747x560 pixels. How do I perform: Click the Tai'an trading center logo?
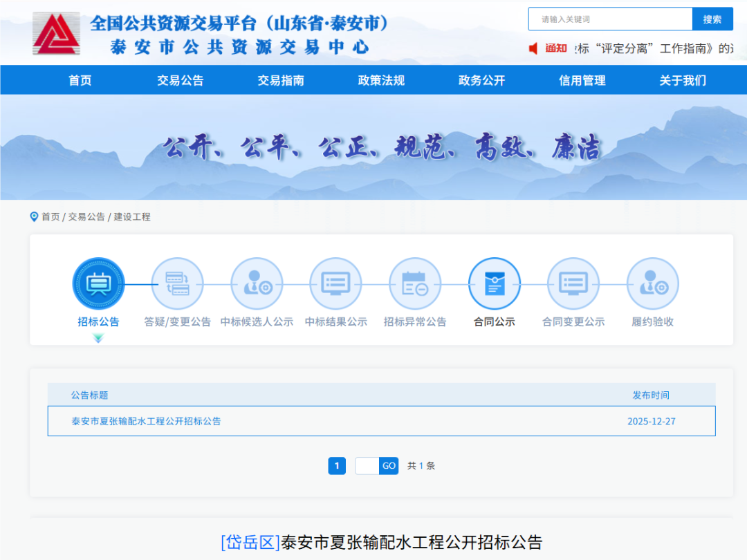(56, 33)
